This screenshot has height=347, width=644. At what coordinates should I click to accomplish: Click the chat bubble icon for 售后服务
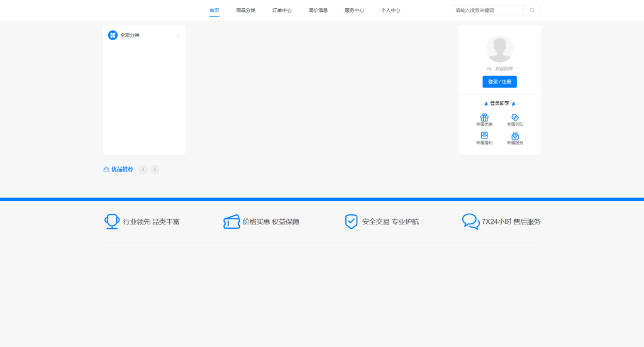pos(470,221)
